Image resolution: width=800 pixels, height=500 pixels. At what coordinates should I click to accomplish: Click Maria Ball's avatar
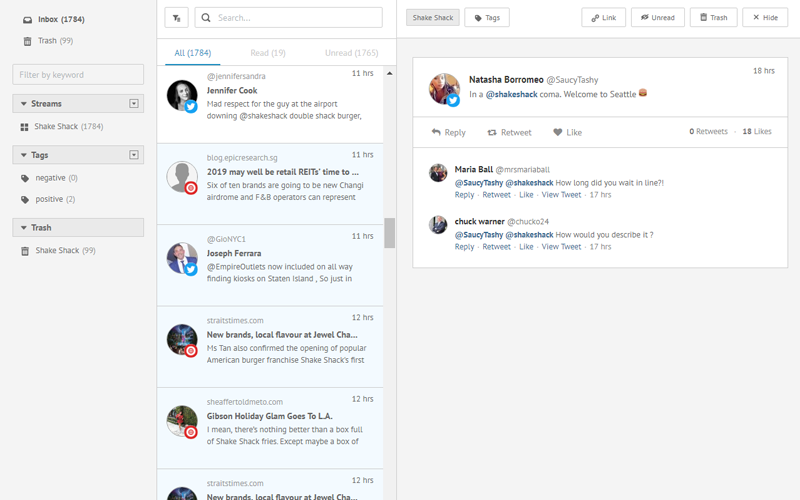pos(438,173)
